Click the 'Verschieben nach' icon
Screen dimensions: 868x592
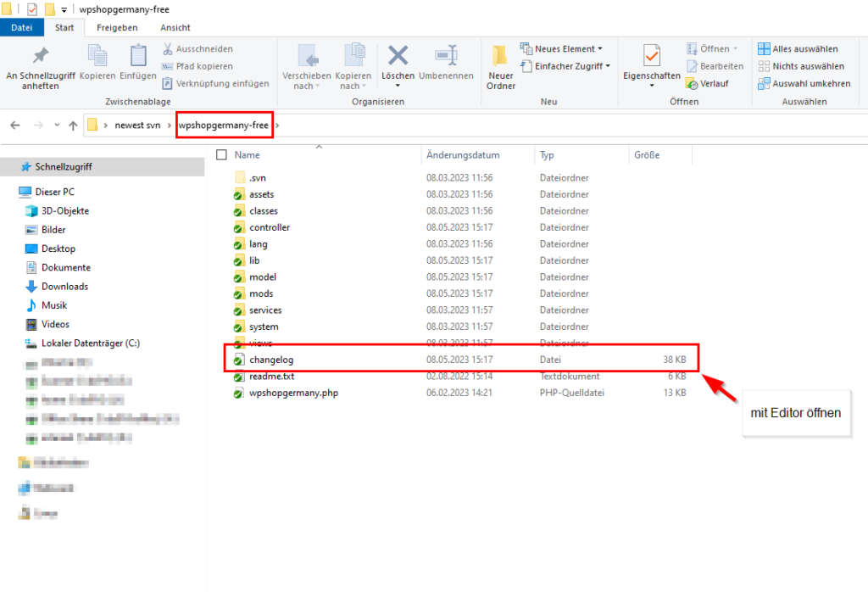pyautogui.click(x=307, y=55)
